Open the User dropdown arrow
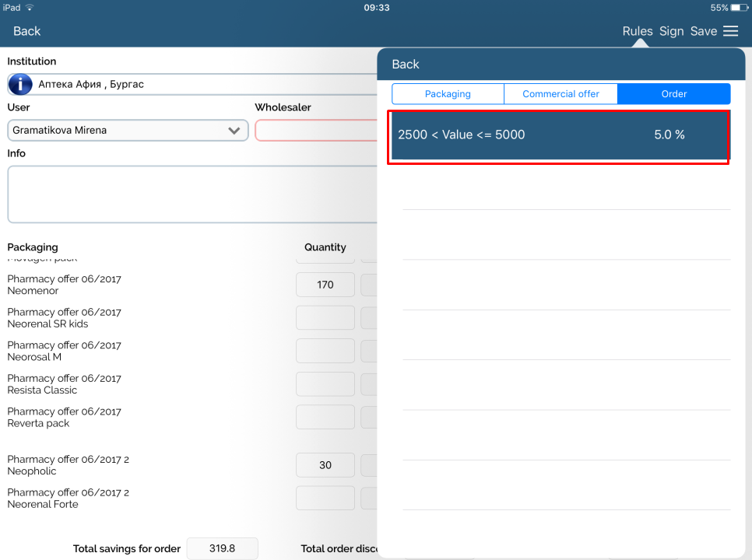 click(234, 131)
